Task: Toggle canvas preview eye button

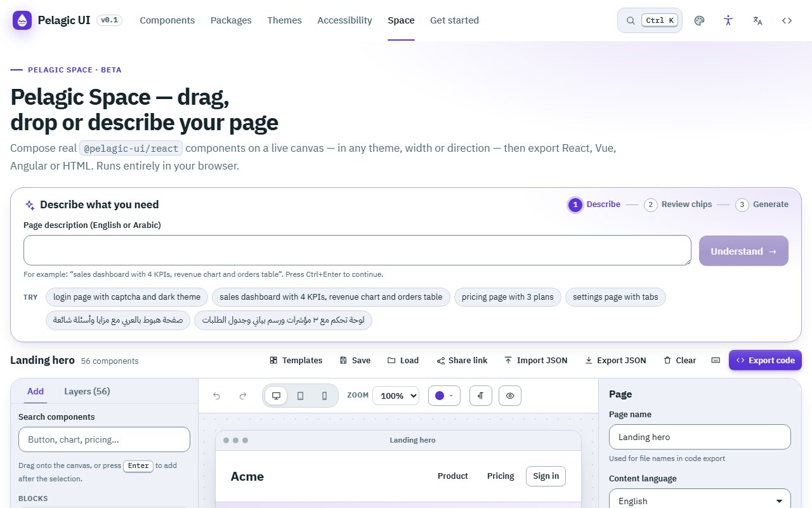Action: (510, 396)
